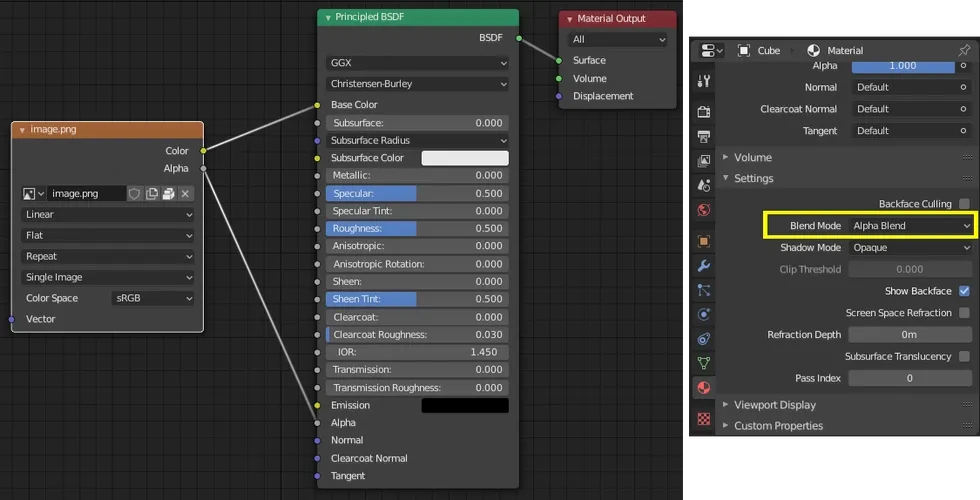Click the new image copy button
The width and height of the screenshot is (980, 500).
tap(152, 193)
